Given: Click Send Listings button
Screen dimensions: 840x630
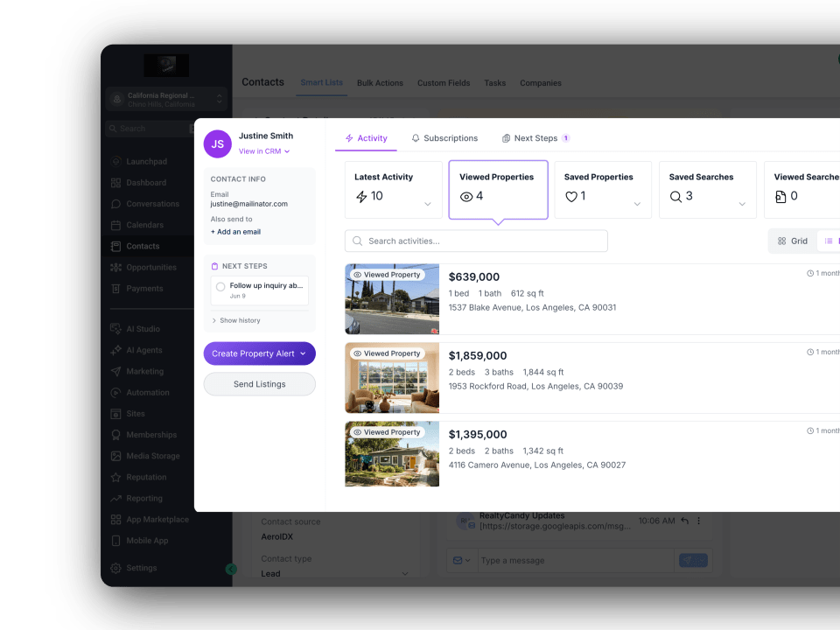Looking at the screenshot, I should click(x=259, y=384).
